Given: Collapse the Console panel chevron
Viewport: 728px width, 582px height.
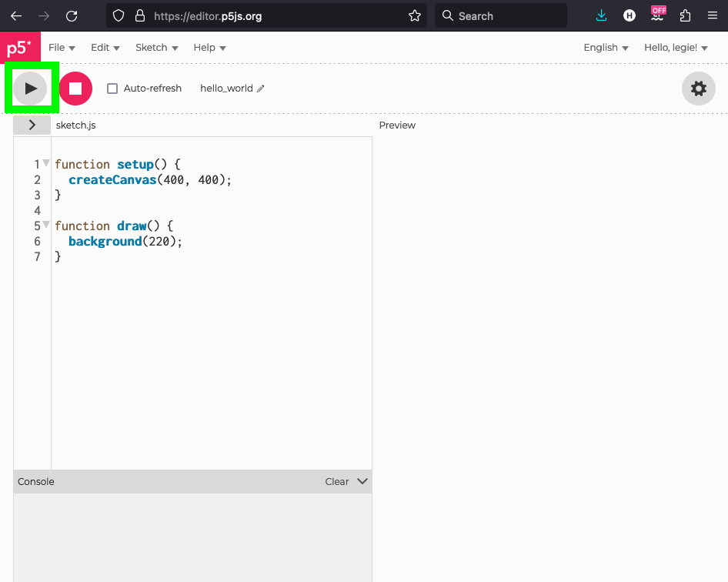Looking at the screenshot, I should (362, 481).
